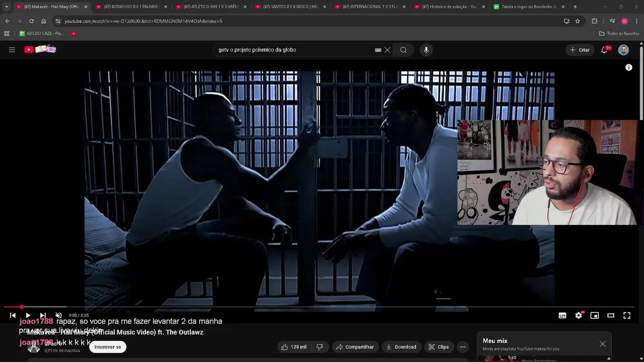Image resolution: width=644 pixels, height=362 pixels.
Task: Open the media controls icon in toolbar
Action: click(612, 21)
